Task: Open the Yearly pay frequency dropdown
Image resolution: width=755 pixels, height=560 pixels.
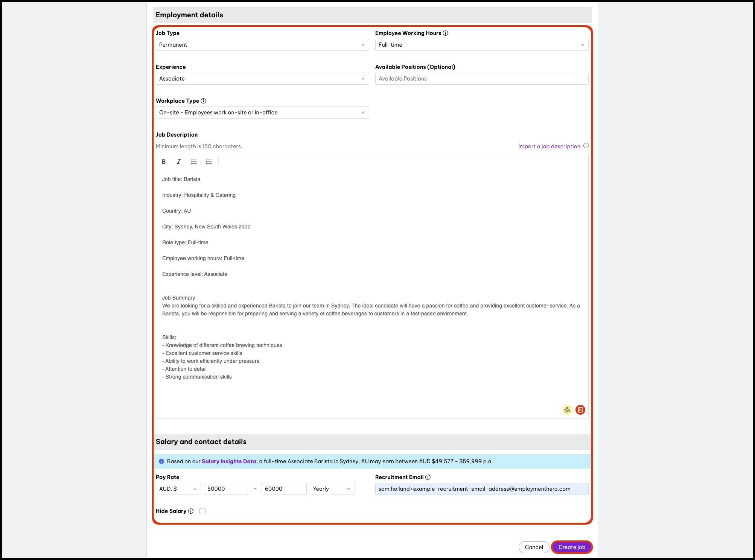Action: (x=332, y=489)
